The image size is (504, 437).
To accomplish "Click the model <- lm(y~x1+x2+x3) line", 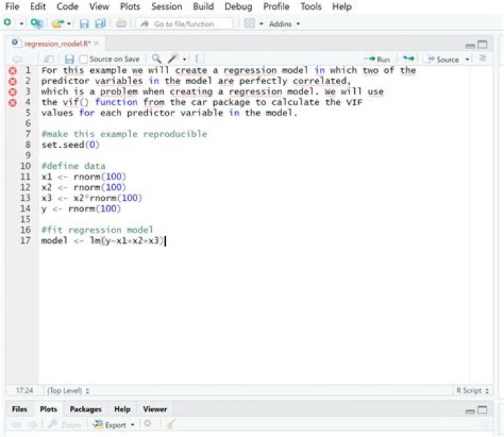I will pos(102,240).
